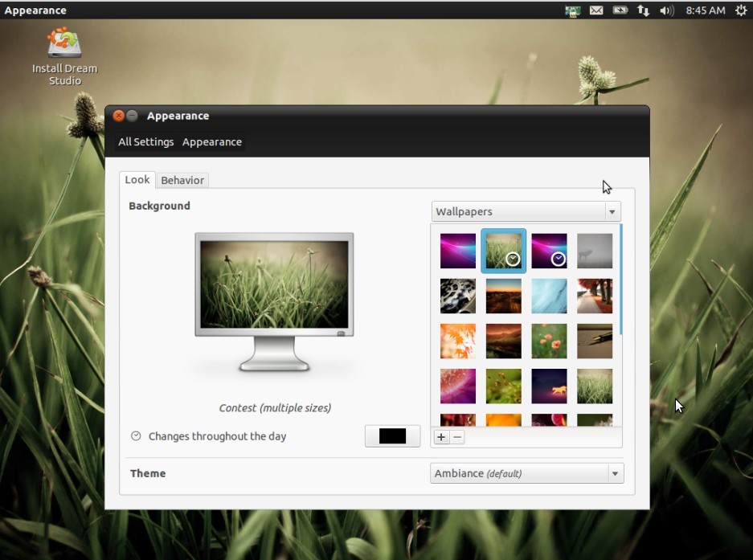Choose the black and white spotted wallpaper
This screenshot has height=560, width=753.
click(457, 296)
